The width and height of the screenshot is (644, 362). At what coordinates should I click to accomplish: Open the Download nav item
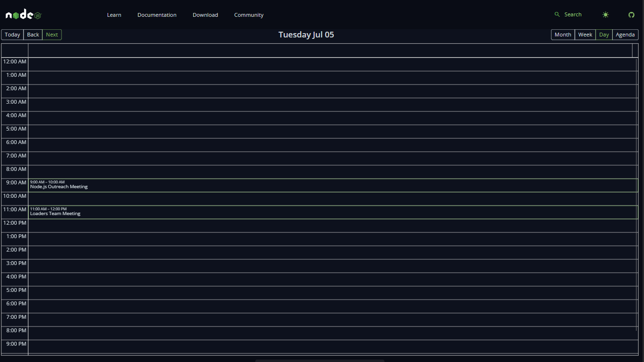[x=206, y=15]
